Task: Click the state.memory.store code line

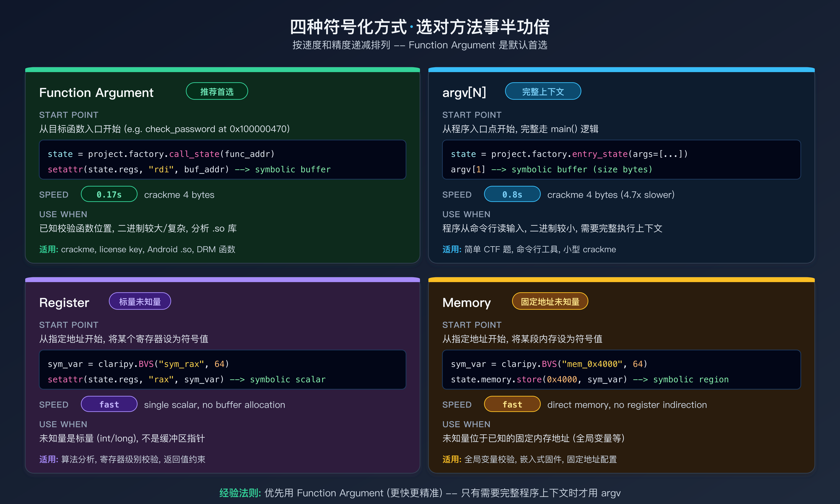Action: 589,379
